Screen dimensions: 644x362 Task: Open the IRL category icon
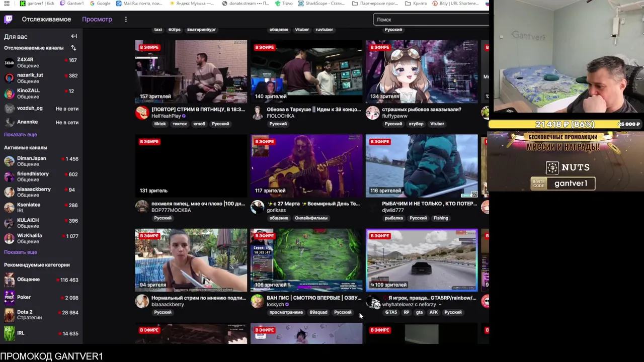(x=9, y=333)
